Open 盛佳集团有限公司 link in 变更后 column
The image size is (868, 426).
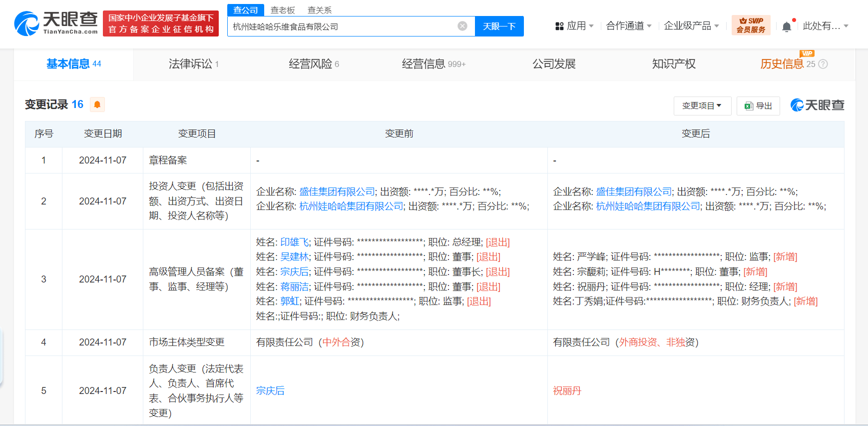coord(634,191)
